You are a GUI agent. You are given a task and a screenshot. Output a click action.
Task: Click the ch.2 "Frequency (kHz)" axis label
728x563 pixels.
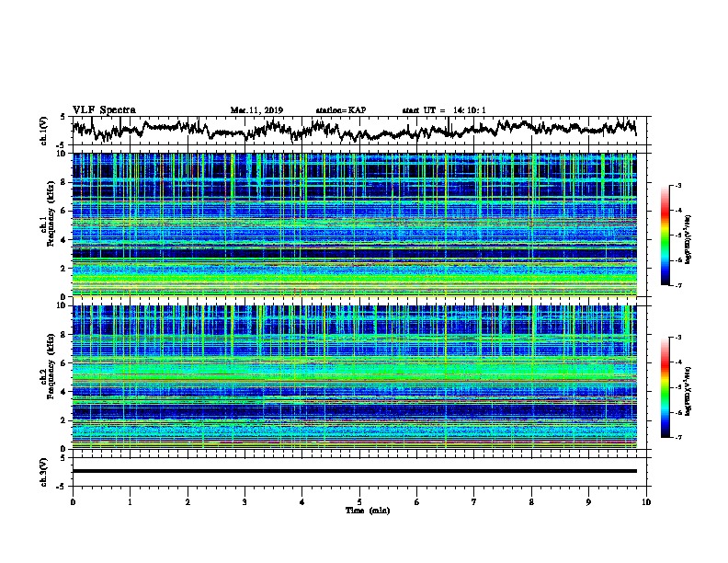(51, 366)
